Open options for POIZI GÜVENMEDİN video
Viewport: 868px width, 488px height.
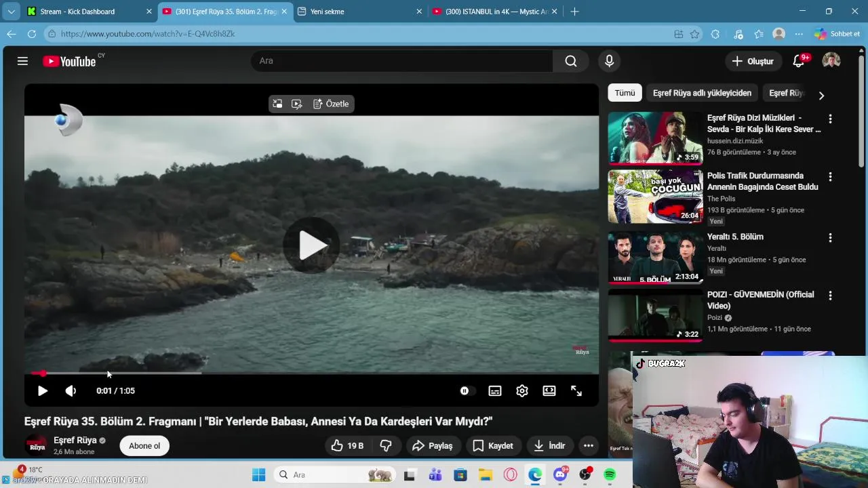(830, 296)
